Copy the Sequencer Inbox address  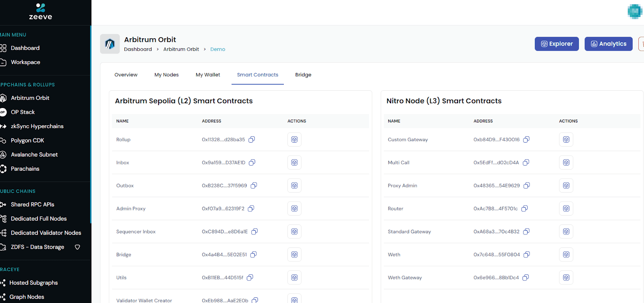point(255,231)
